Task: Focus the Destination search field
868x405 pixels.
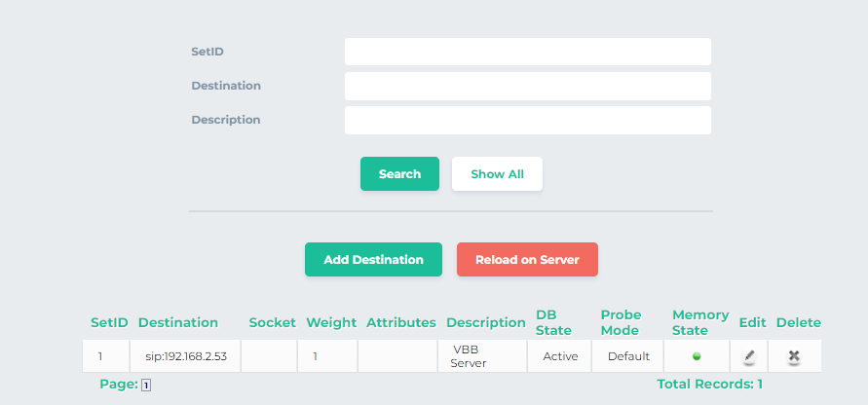Action: point(527,86)
